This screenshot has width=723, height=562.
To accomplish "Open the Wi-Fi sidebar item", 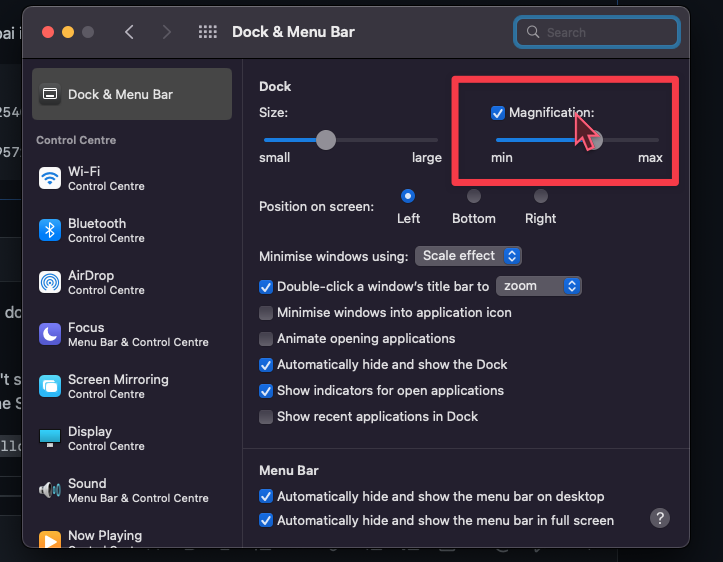I will click(x=131, y=178).
